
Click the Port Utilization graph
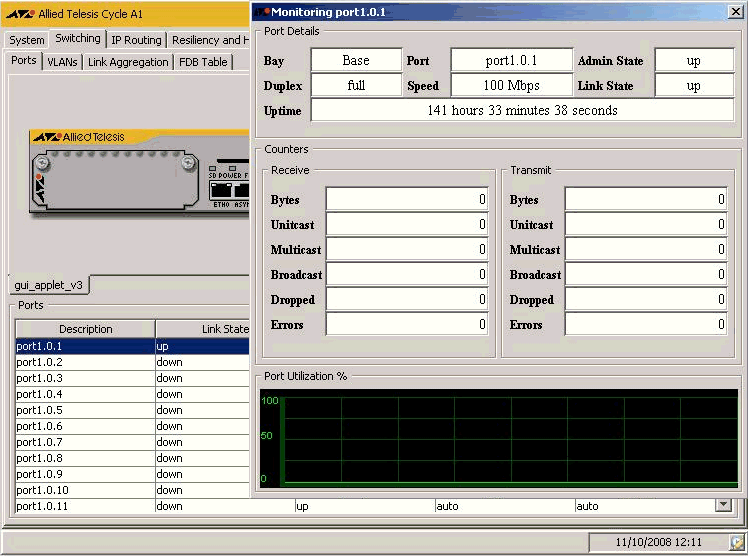click(x=499, y=438)
